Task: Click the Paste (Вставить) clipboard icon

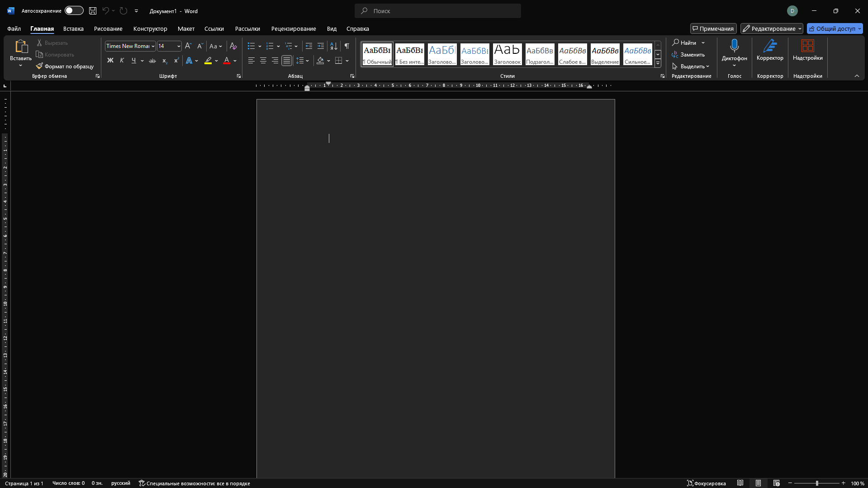Action: 21,46
